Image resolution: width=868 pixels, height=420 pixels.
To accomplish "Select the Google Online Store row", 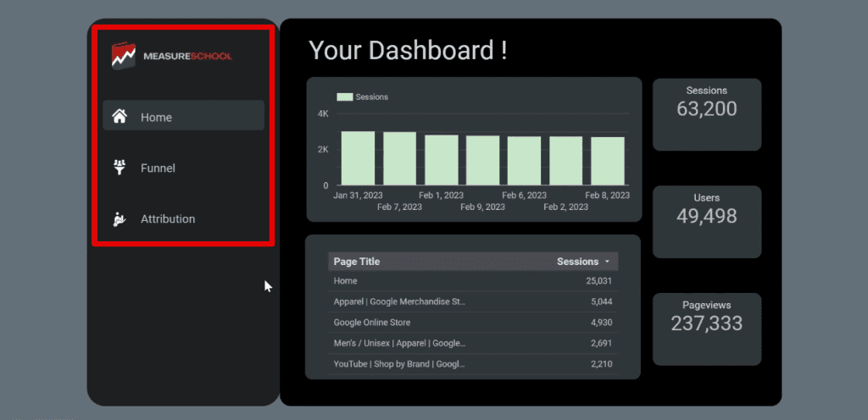I will click(x=473, y=322).
